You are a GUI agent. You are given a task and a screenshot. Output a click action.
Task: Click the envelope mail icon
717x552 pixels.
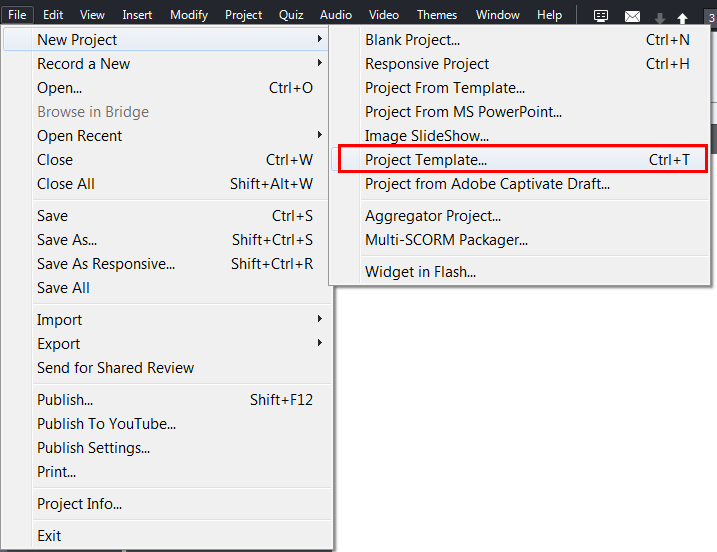tap(632, 16)
